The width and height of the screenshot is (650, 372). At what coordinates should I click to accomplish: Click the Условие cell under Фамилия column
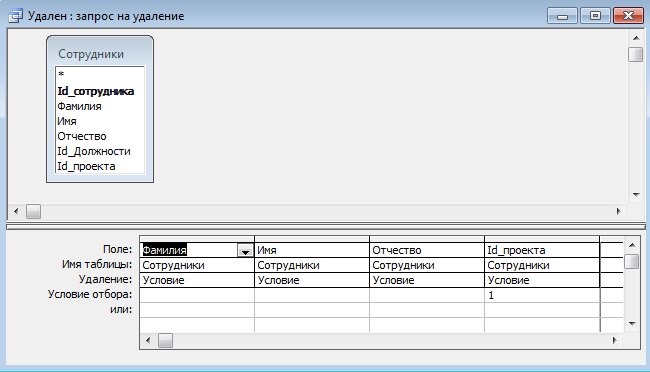197,280
